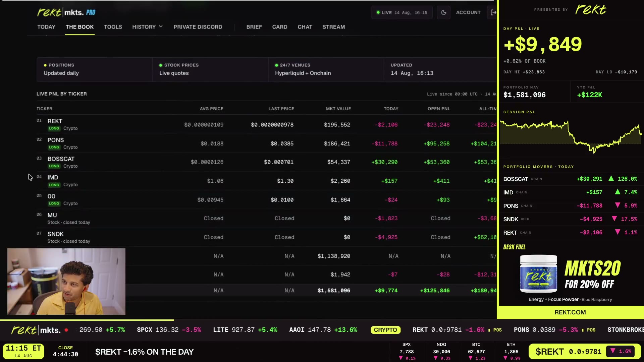This screenshot has height=362, width=644.
Task: Open the STREAM view
Action: coord(334,27)
